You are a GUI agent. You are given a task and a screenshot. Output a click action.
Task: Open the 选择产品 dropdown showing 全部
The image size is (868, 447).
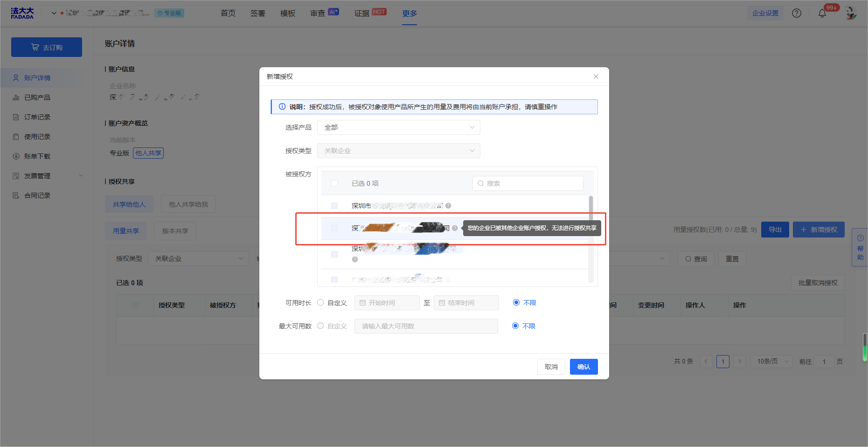click(399, 127)
